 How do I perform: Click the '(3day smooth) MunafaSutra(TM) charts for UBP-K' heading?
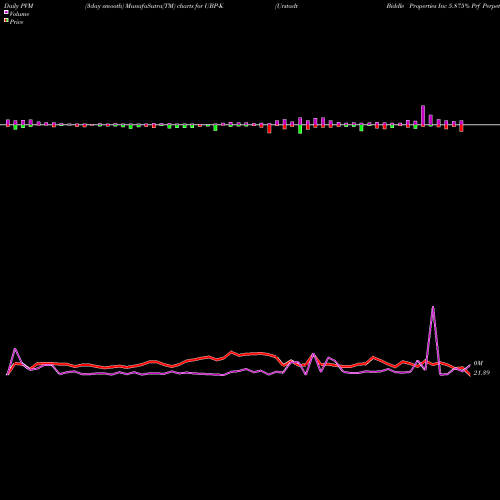click(154, 6)
